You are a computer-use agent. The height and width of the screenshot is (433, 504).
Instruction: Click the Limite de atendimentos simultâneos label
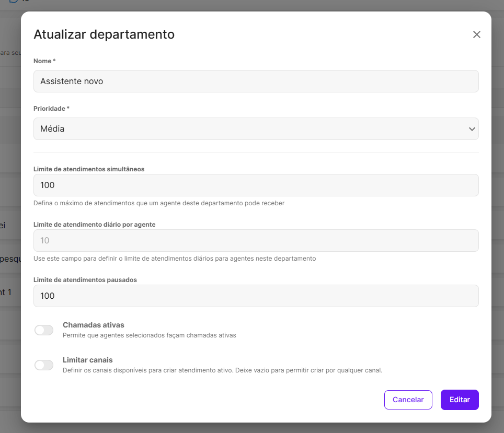(89, 169)
